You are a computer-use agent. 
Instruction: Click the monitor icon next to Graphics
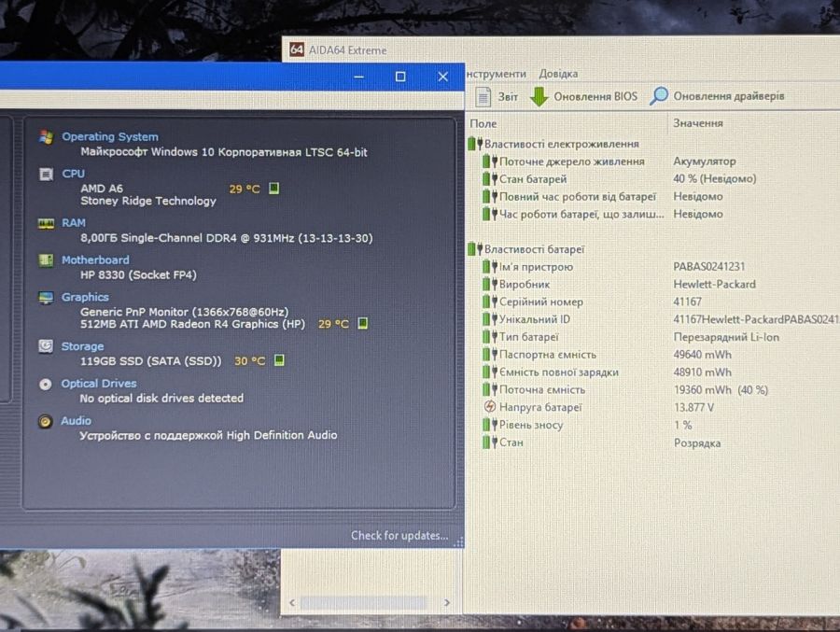(46, 298)
